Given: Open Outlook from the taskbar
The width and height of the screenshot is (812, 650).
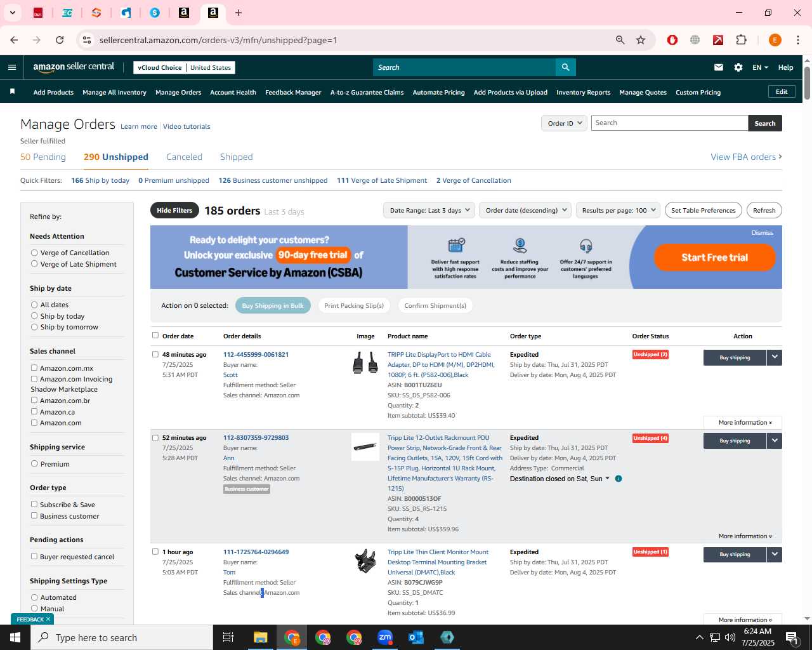Looking at the screenshot, I should pyautogui.click(x=416, y=637).
